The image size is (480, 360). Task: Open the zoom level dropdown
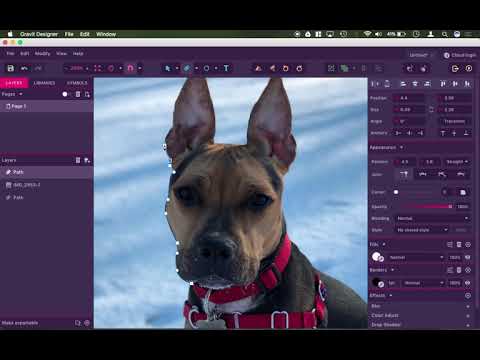[78, 68]
